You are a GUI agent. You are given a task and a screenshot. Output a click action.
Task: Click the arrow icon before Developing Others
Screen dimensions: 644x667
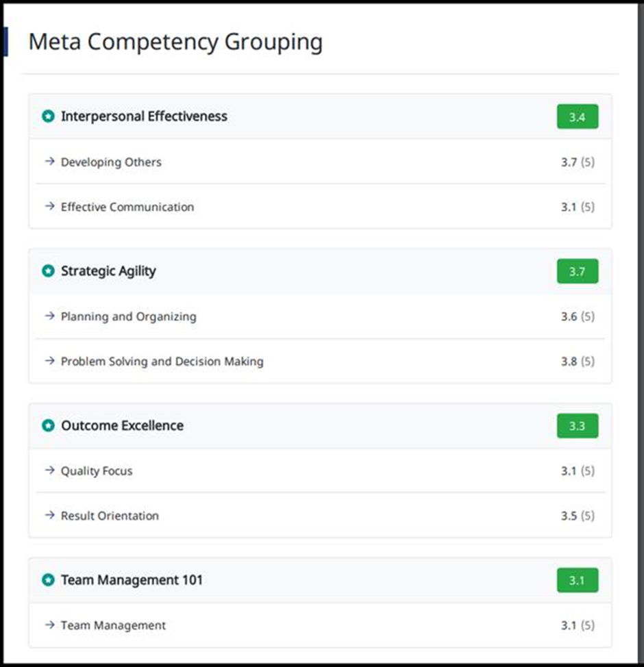(50, 161)
